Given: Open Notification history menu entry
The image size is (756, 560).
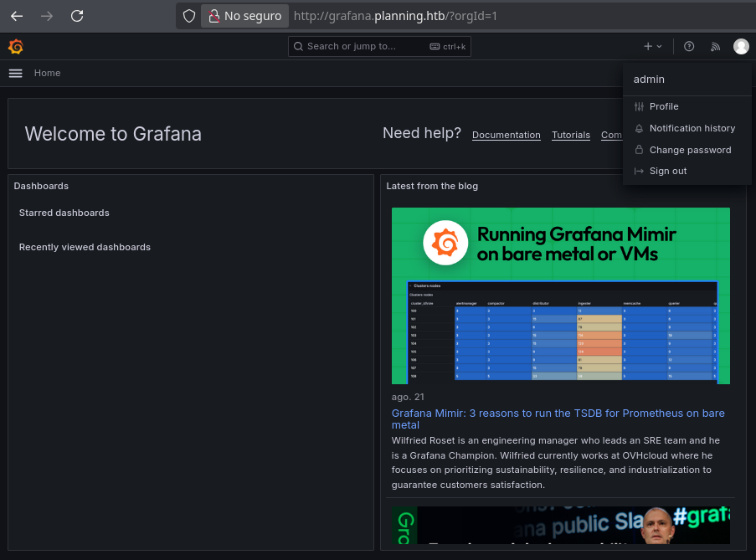Looking at the screenshot, I should pyautogui.click(x=687, y=128).
